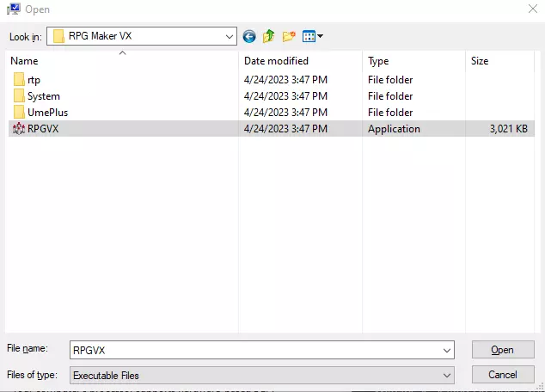Image resolution: width=545 pixels, height=392 pixels.
Task: Select the rtp folder icon
Action: tap(19, 80)
